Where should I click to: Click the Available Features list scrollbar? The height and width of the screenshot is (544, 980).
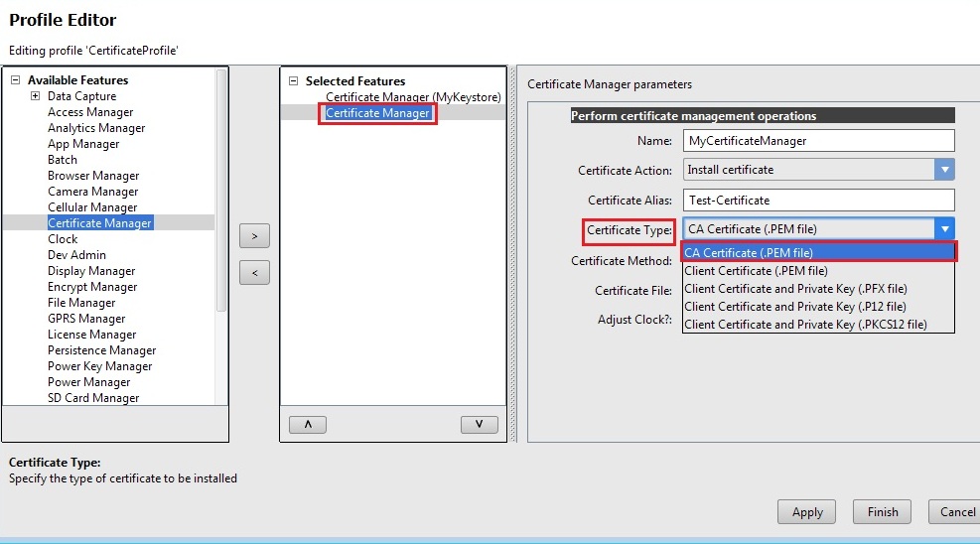221,199
